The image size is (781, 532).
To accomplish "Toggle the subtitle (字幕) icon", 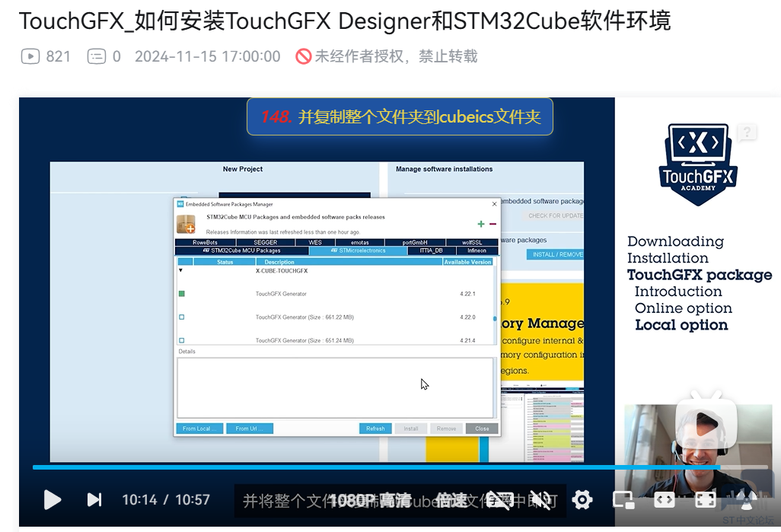I will point(499,500).
